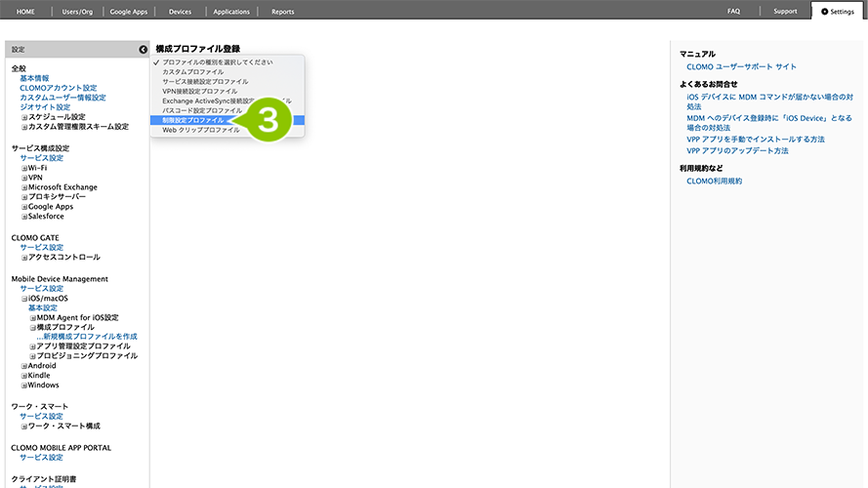Open the Users/Org menu

pos(77,11)
